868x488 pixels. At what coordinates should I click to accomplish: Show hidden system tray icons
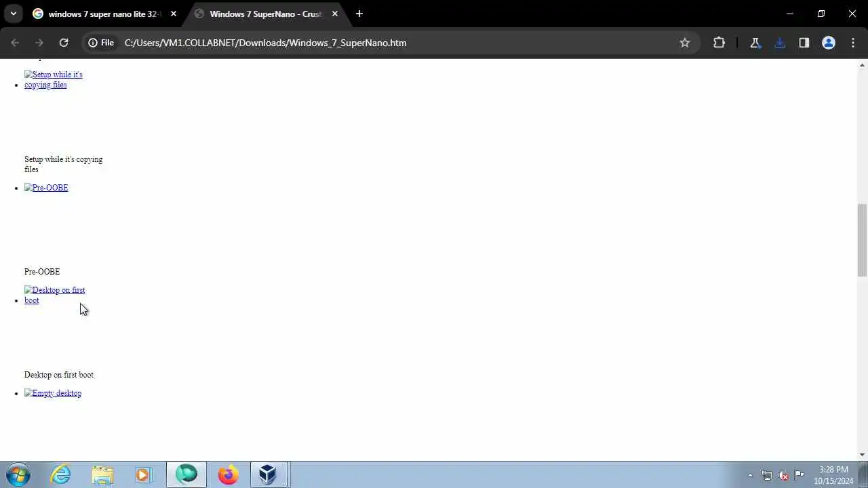(750, 475)
